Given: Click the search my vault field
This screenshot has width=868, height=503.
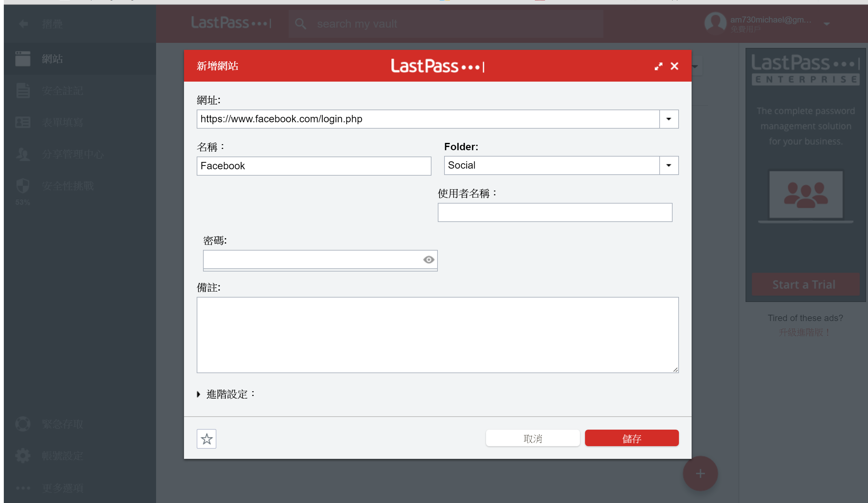Looking at the screenshot, I should click(x=446, y=24).
